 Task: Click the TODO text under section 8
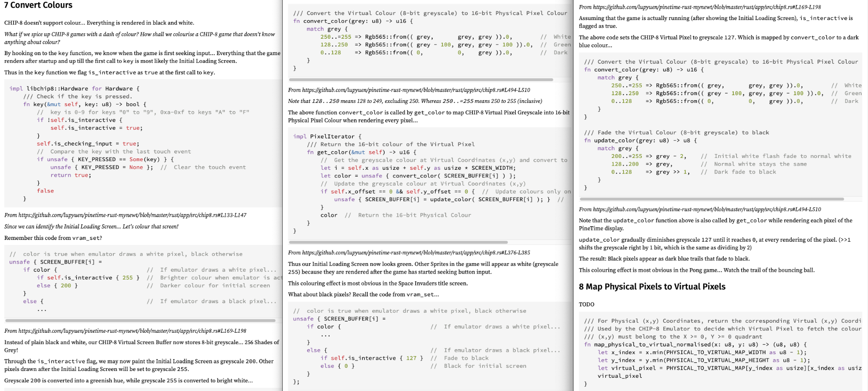pos(586,305)
